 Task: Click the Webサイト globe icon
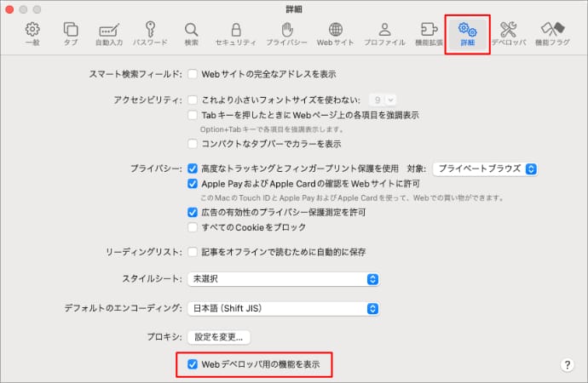(x=336, y=32)
